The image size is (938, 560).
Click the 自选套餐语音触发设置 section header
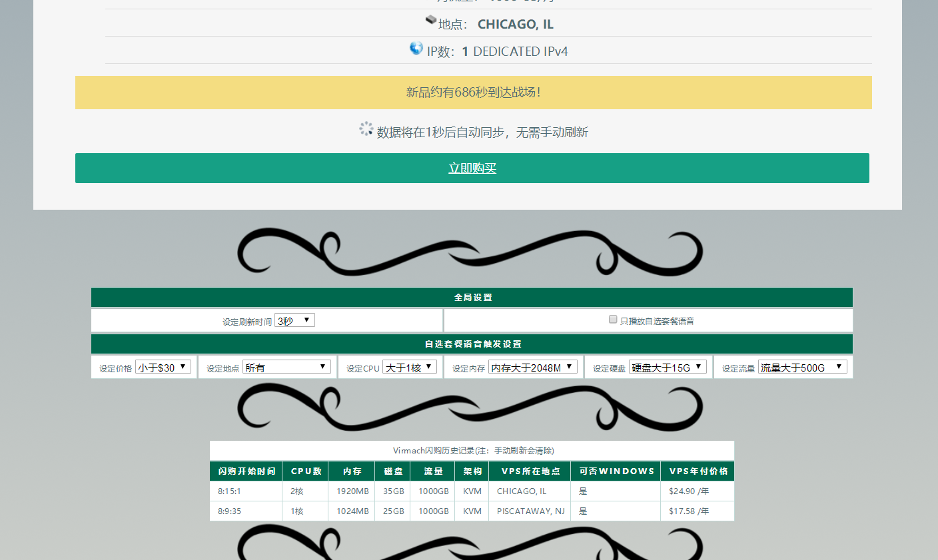coord(472,344)
